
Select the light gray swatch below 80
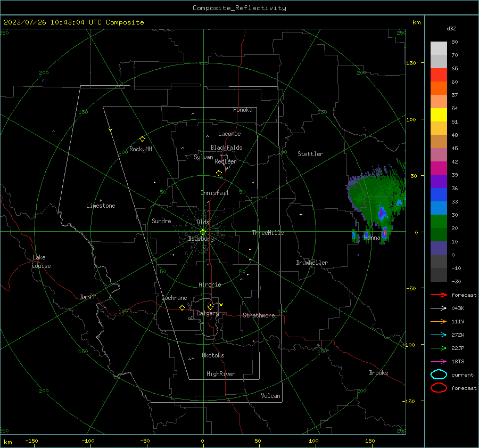click(x=439, y=48)
